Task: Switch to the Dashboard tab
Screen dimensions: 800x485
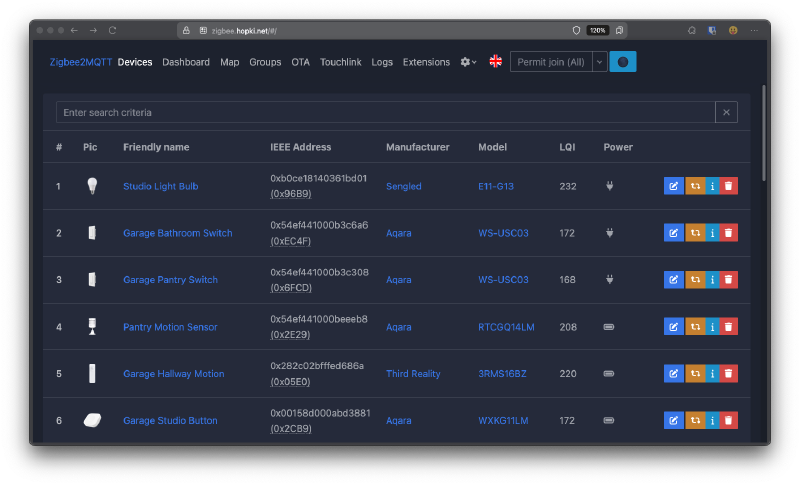Action: pyautogui.click(x=186, y=62)
